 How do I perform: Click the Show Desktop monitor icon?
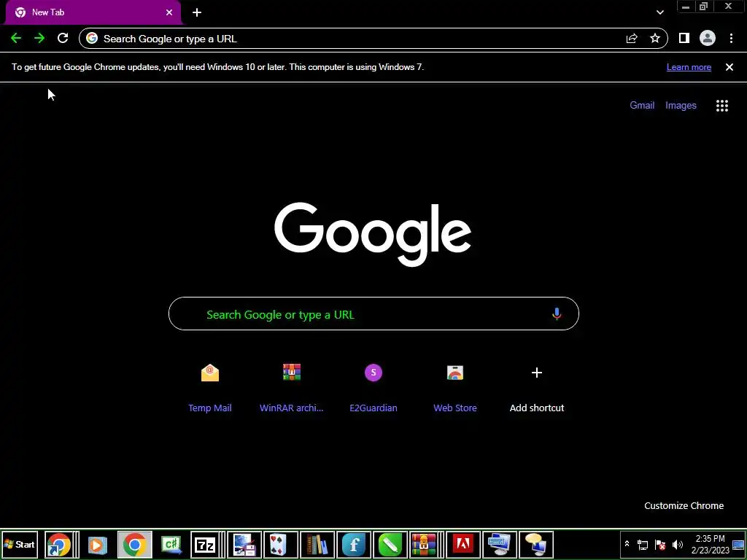738,544
